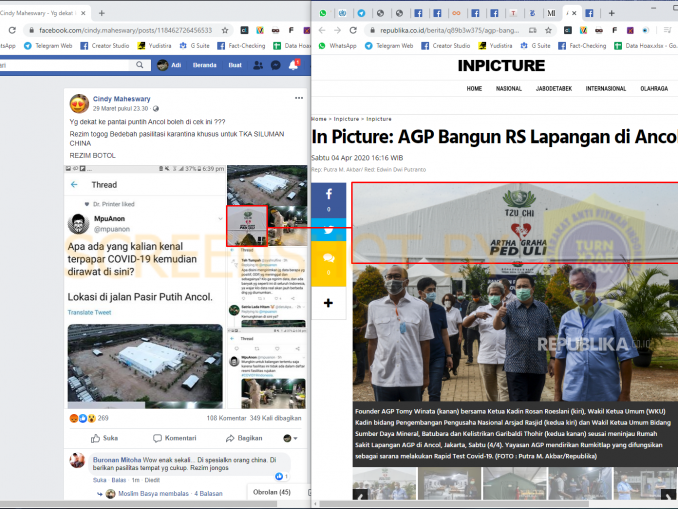
Task: Open new tab in Republika window
Action: pyautogui.click(x=611, y=13)
